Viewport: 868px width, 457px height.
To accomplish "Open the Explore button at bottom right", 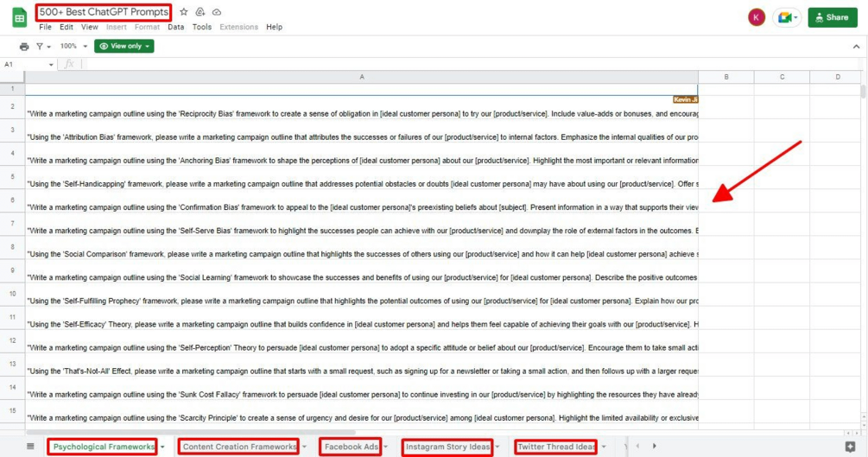I will click(x=850, y=447).
